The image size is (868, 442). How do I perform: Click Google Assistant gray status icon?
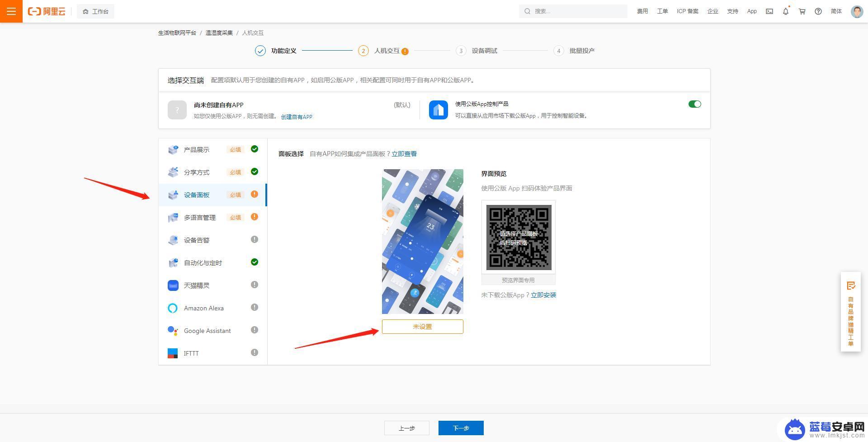click(x=255, y=330)
